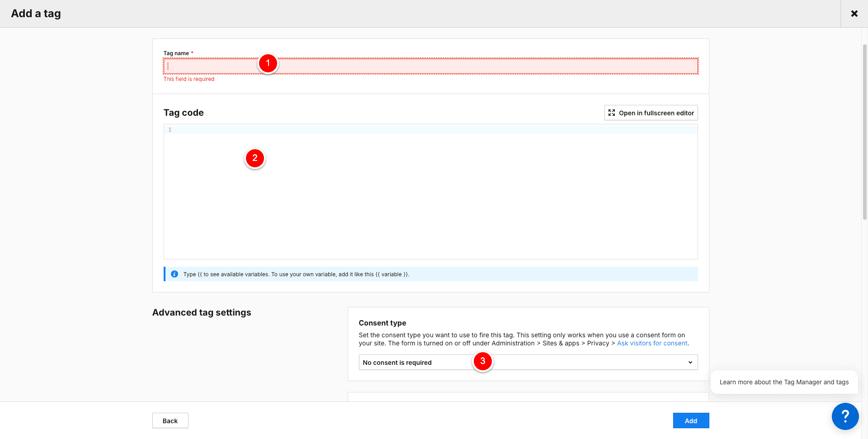Click the blue info icon in hint bar
Viewport: 868px width, 439px height.
click(x=175, y=274)
